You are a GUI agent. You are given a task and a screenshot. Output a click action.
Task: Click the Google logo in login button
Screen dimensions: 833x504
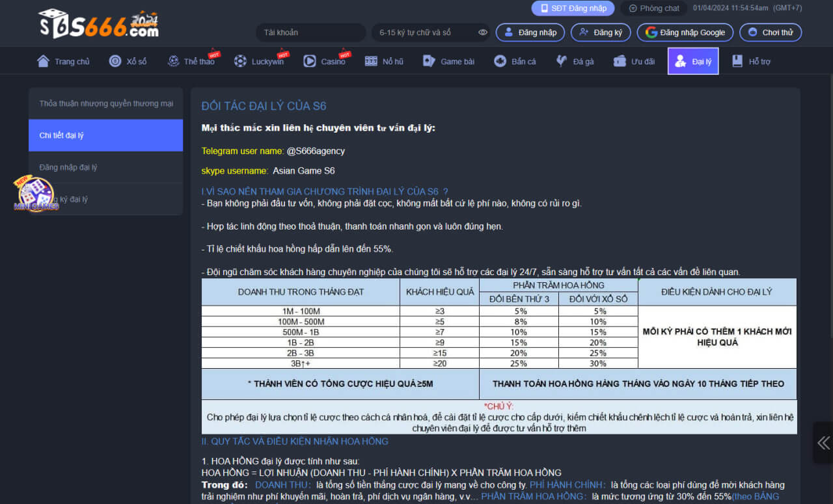pyautogui.click(x=651, y=32)
